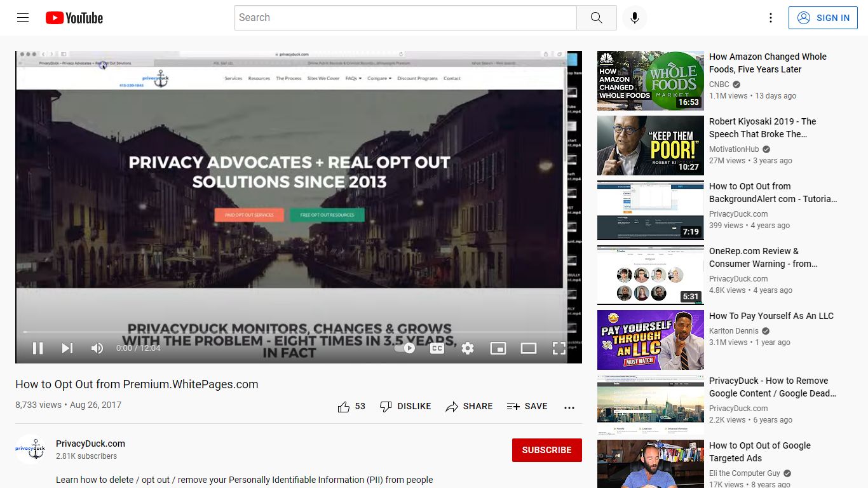Switch to theater mode
Viewport: 868px width, 488px height.
pyautogui.click(x=529, y=348)
